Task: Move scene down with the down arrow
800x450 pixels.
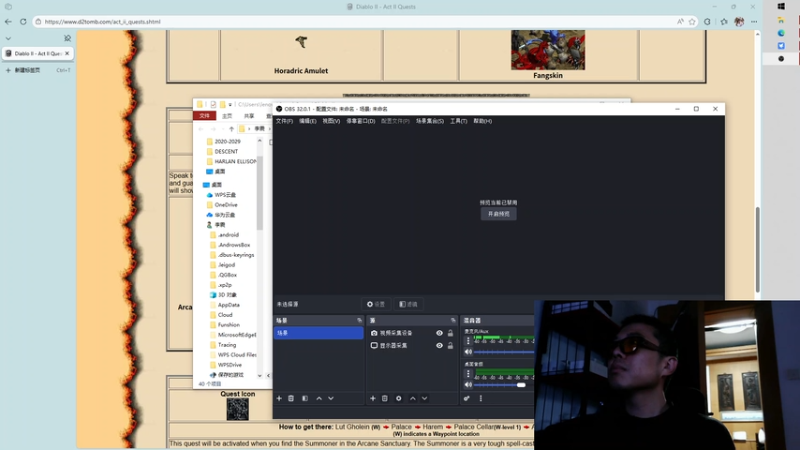Action: (x=331, y=398)
